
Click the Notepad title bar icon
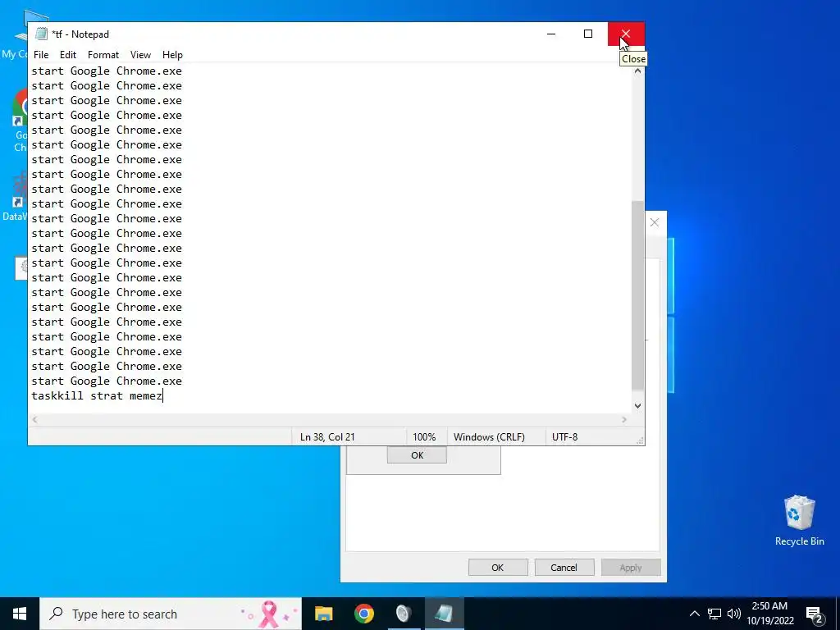(41, 34)
